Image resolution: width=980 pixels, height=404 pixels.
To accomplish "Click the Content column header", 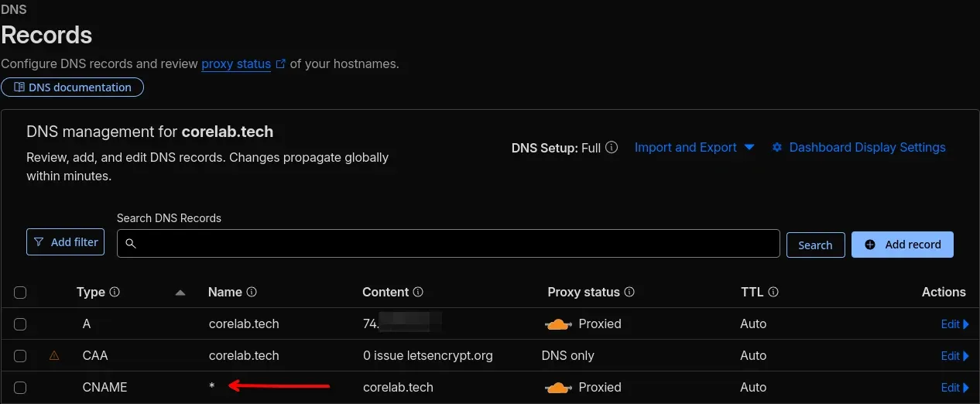I will click(x=385, y=293).
